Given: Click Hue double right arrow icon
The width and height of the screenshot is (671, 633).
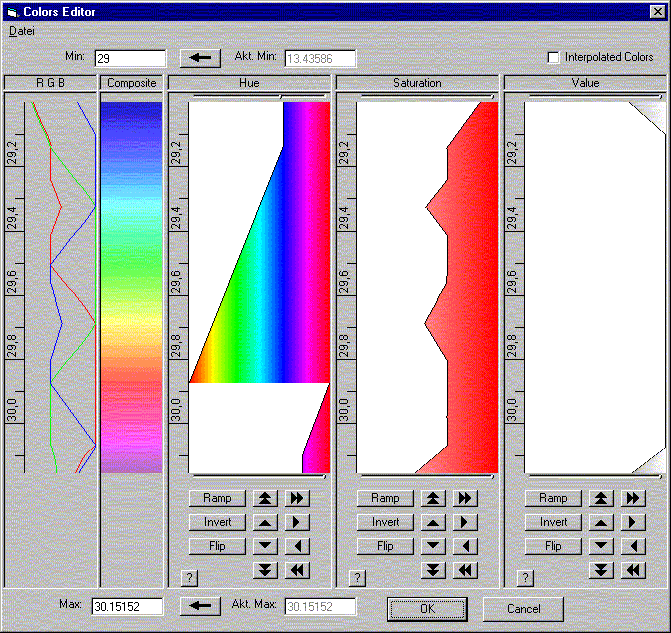Looking at the screenshot, I should click(x=297, y=498).
